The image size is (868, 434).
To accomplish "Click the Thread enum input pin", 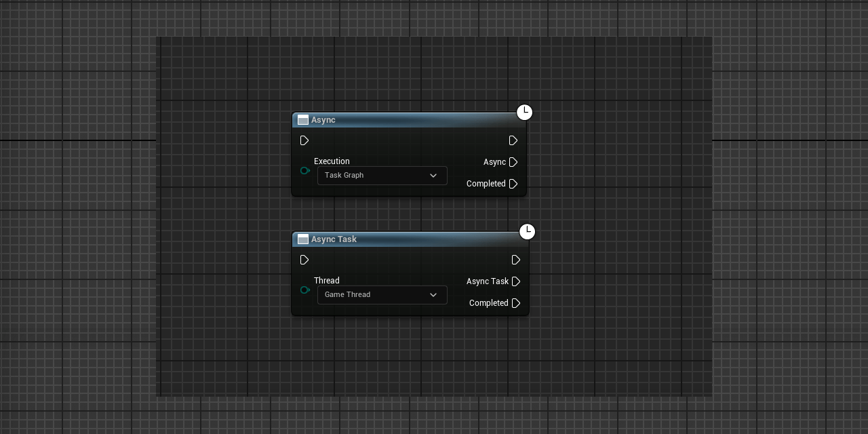I will (x=305, y=290).
